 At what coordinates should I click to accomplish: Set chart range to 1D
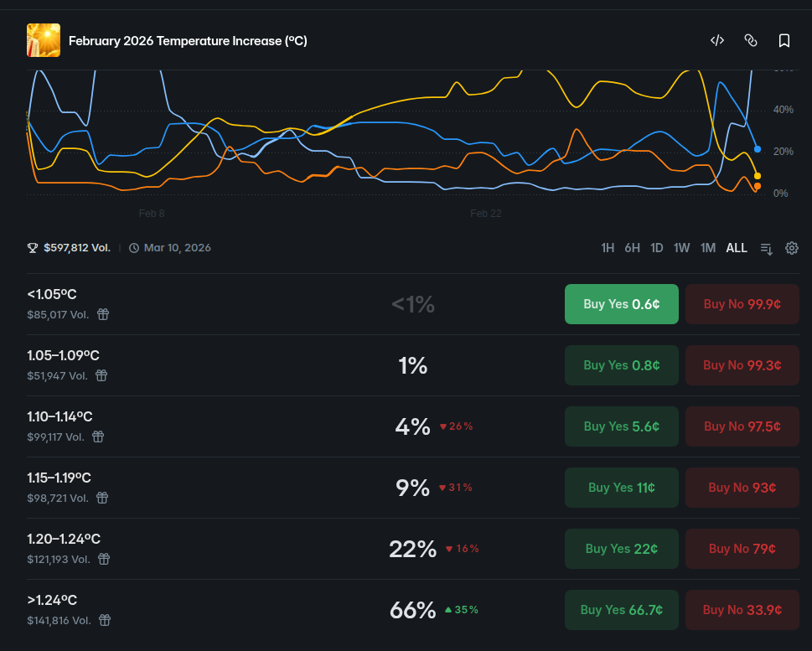(657, 248)
